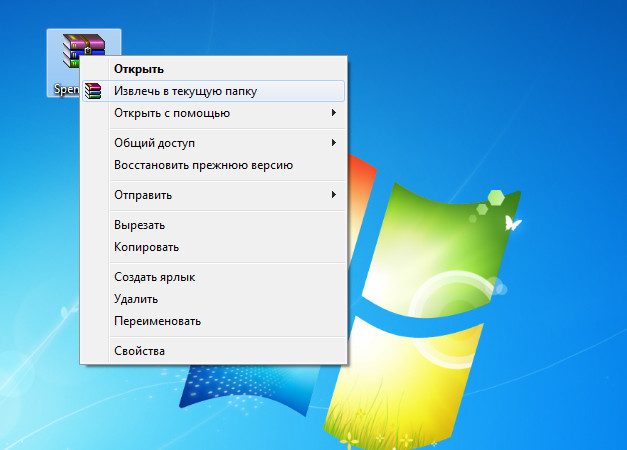Open Свойства from the context menu
627x450 pixels.
pos(213,351)
